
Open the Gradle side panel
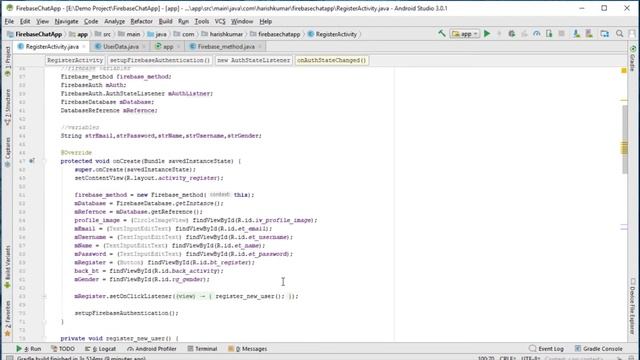coord(633,58)
